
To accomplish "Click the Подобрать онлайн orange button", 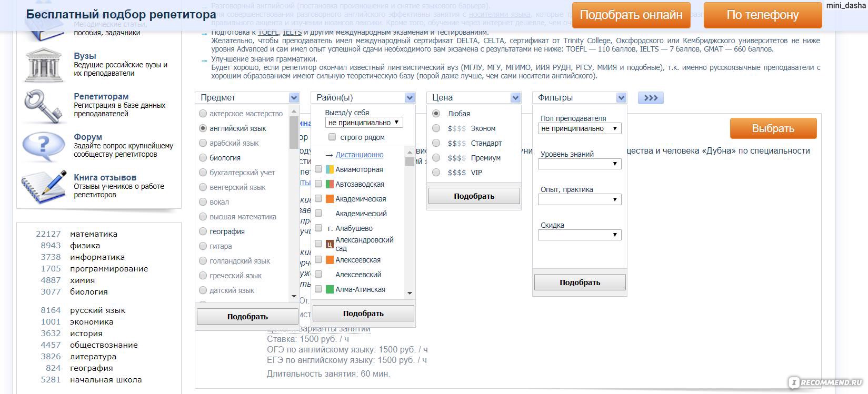I will pyautogui.click(x=631, y=15).
